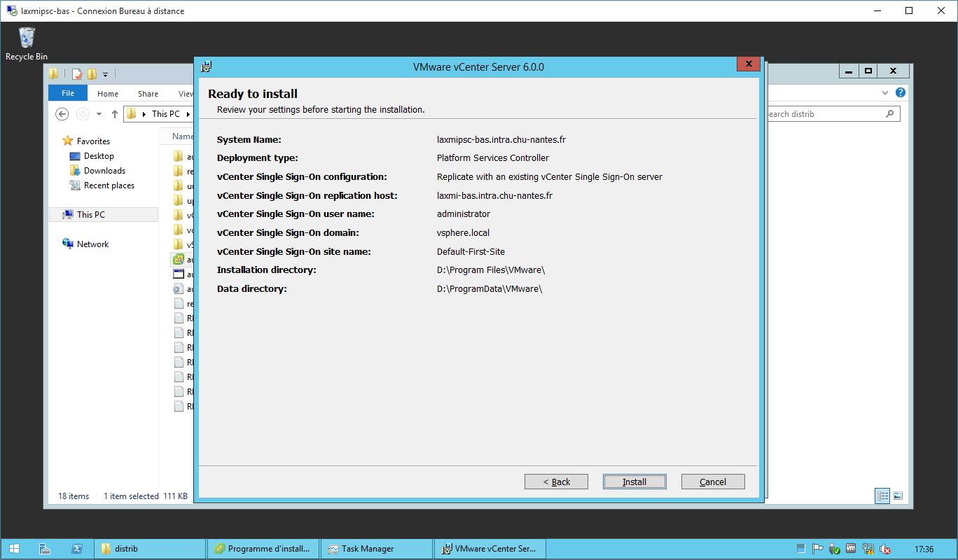
Task: Select Downloads in the navigation pane
Action: pyautogui.click(x=104, y=171)
